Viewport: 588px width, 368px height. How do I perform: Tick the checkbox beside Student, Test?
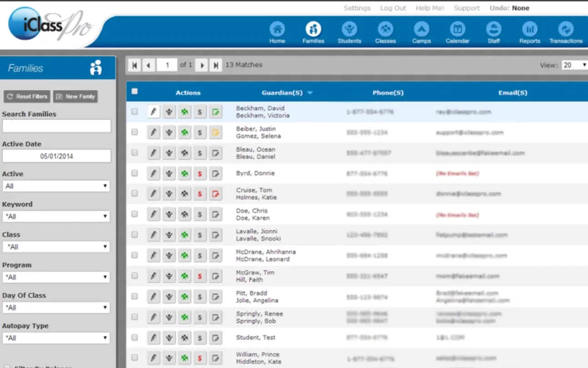(134, 337)
